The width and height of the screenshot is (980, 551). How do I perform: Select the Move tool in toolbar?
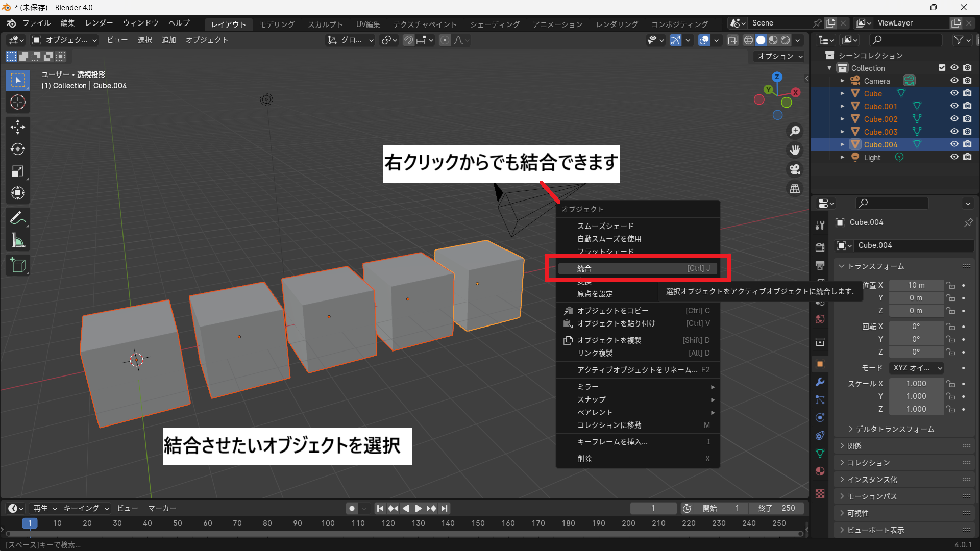tap(18, 127)
